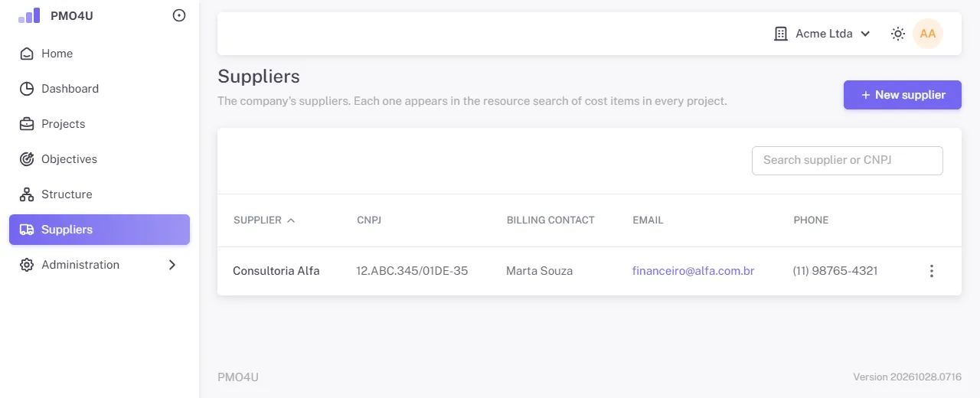Open the Acme Ltda company dropdown

(822, 34)
